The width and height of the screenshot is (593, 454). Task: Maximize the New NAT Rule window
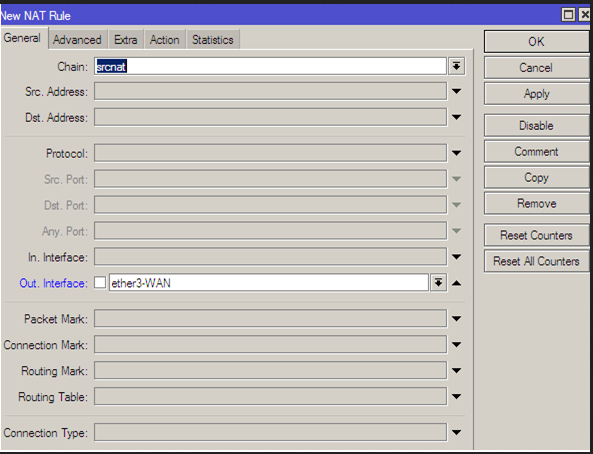568,15
